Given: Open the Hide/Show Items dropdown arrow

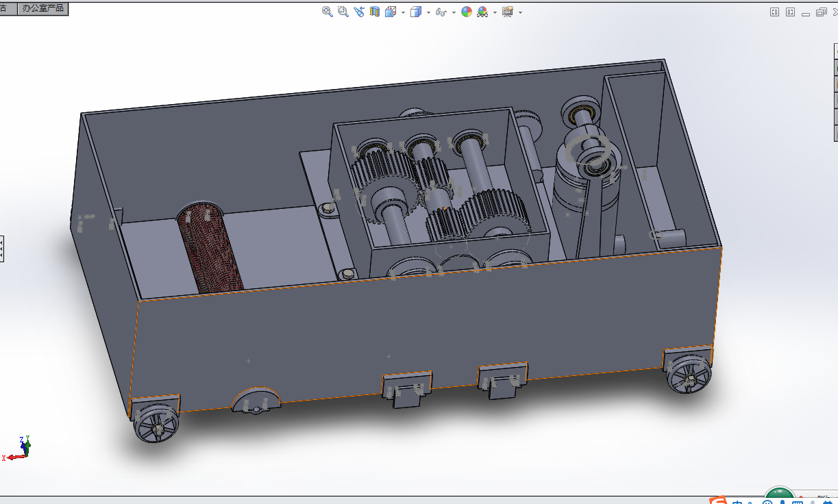Looking at the screenshot, I should click(x=454, y=12).
